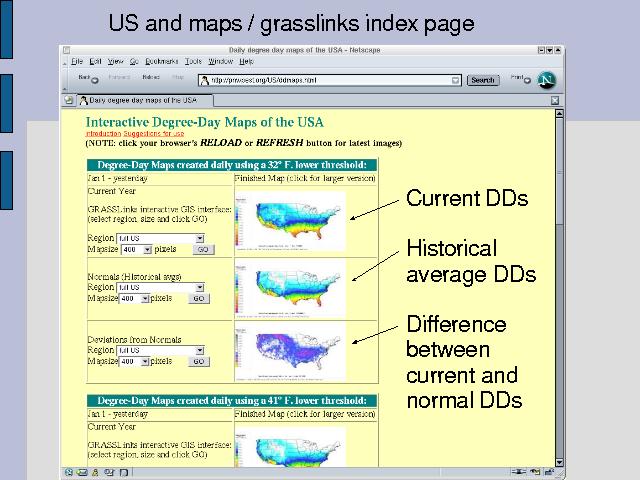Screen dimensions: 640x480
Task: Open the URL history dropdown arrow
Action: [457, 80]
